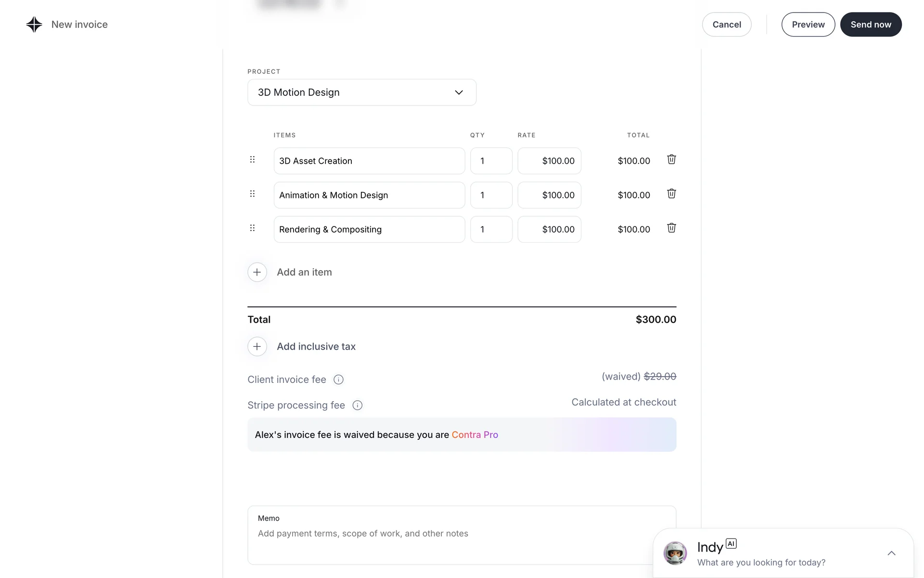This screenshot has width=924, height=578.
Task: Open the Indy AI assistant avatar
Action: click(x=675, y=553)
